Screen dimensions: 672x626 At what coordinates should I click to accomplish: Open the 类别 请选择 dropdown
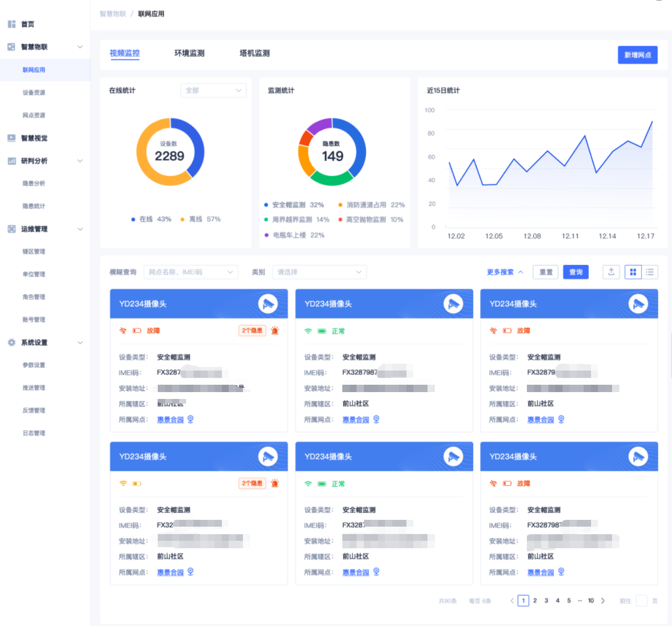(319, 272)
